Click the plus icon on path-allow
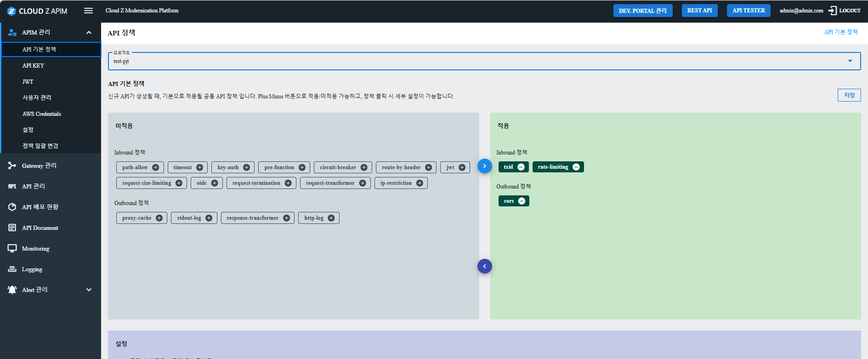The width and height of the screenshot is (868, 359). [155, 167]
